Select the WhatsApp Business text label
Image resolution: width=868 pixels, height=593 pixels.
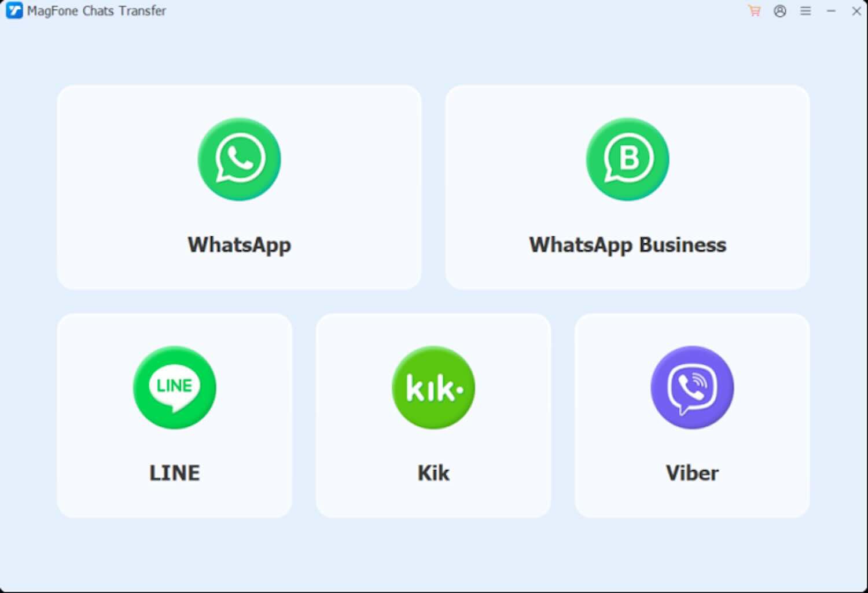tap(627, 245)
